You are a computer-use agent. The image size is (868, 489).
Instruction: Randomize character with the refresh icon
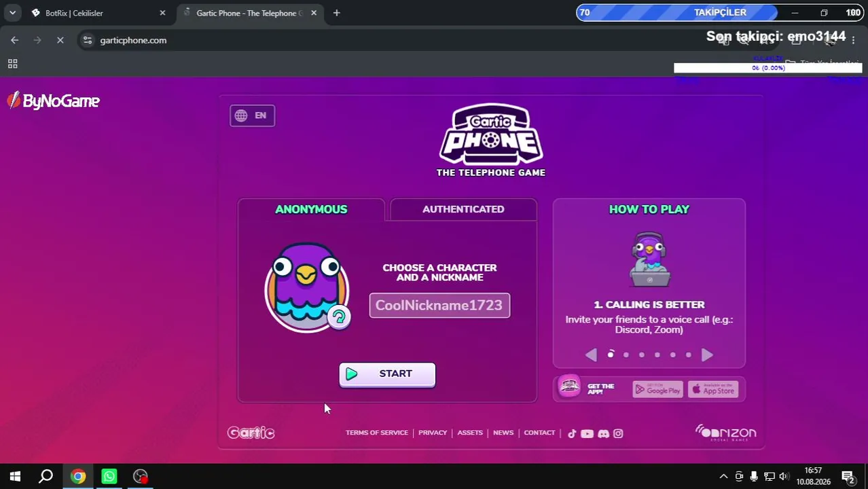pyautogui.click(x=339, y=316)
